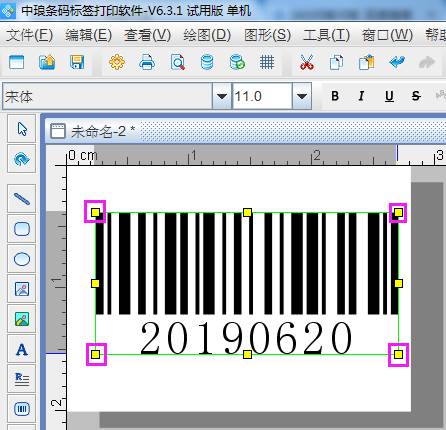Expand the font size dropdown arrow

pyautogui.click(x=302, y=96)
